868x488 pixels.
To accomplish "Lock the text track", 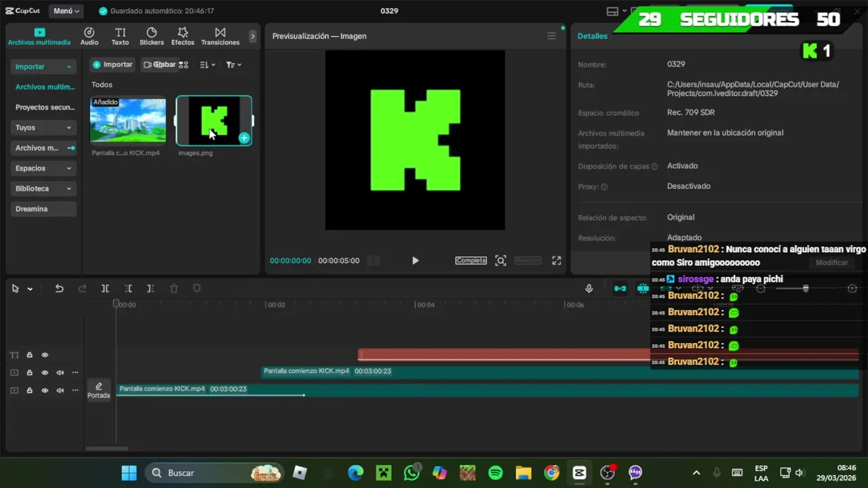I will (30, 355).
